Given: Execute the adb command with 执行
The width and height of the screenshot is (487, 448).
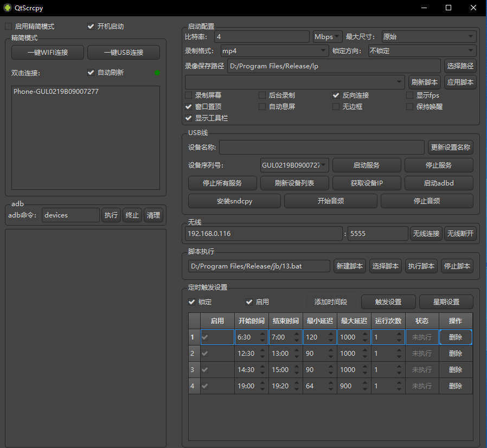Looking at the screenshot, I should [x=111, y=215].
